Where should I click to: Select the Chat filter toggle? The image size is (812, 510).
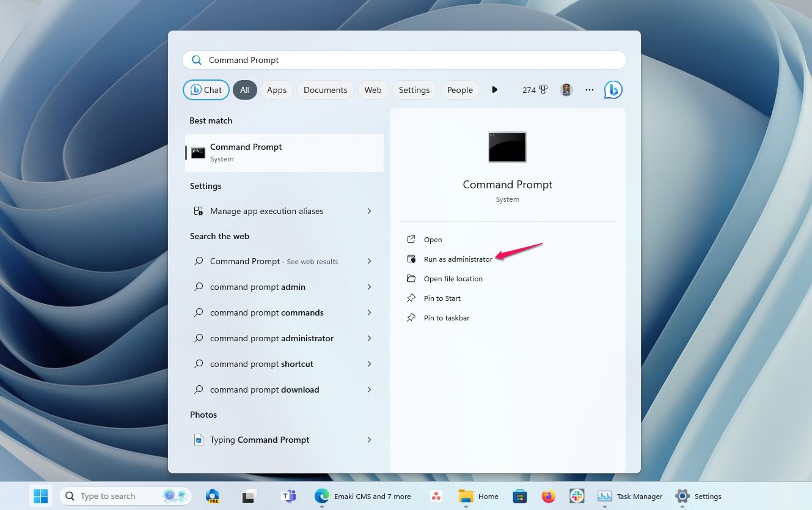(x=206, y=89)
